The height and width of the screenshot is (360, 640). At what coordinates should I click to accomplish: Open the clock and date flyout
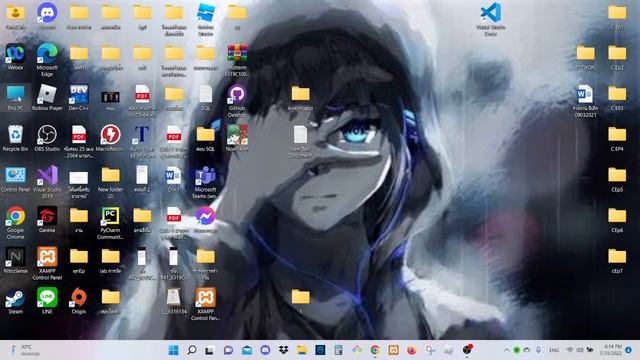[611, 350]
